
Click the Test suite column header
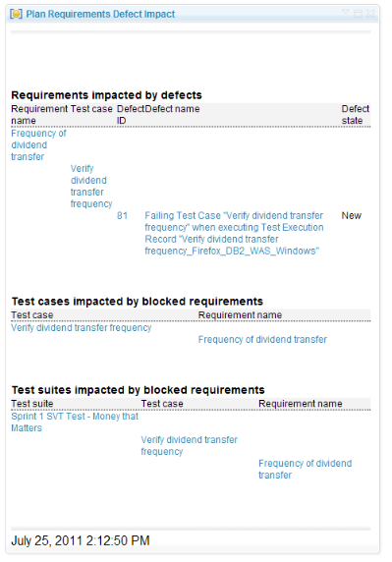[x=31, y=403]
